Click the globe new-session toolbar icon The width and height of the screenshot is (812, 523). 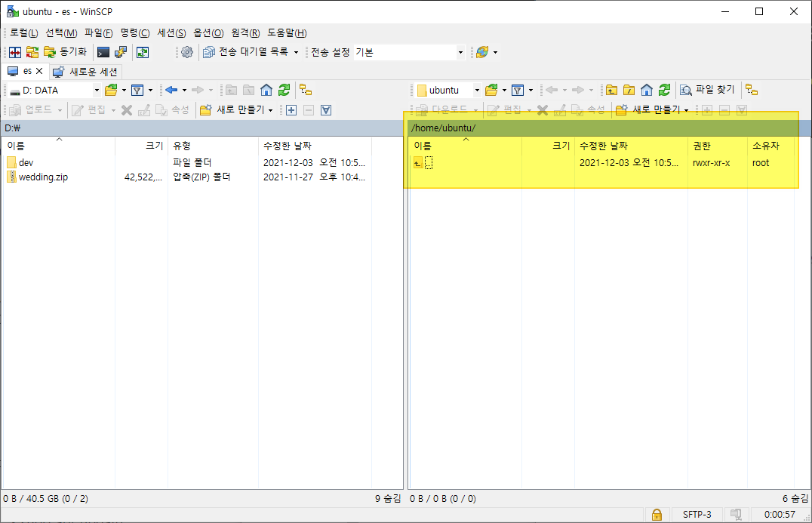tap(482, 52)
